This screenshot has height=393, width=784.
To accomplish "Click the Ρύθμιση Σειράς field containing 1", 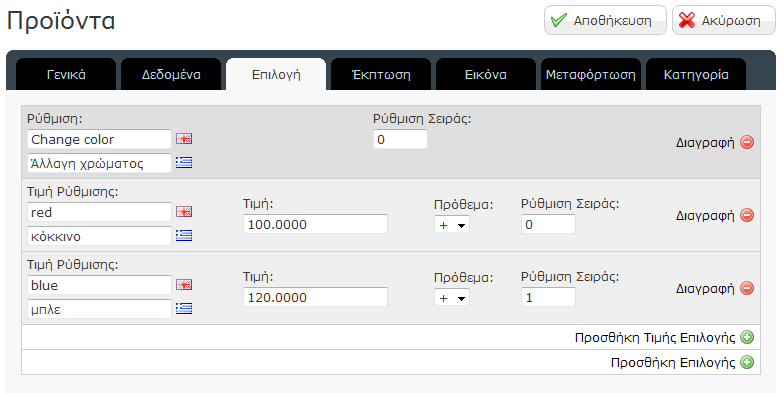I will click(x=548, y=298).
